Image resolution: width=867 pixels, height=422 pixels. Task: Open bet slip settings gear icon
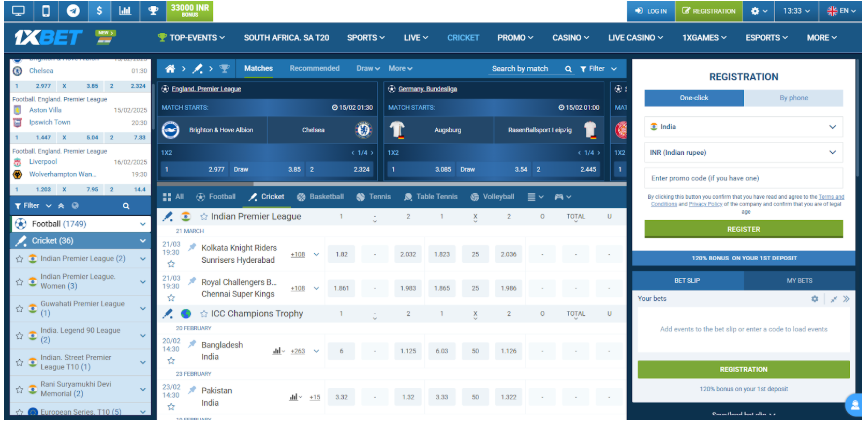(x=814, y=299)
